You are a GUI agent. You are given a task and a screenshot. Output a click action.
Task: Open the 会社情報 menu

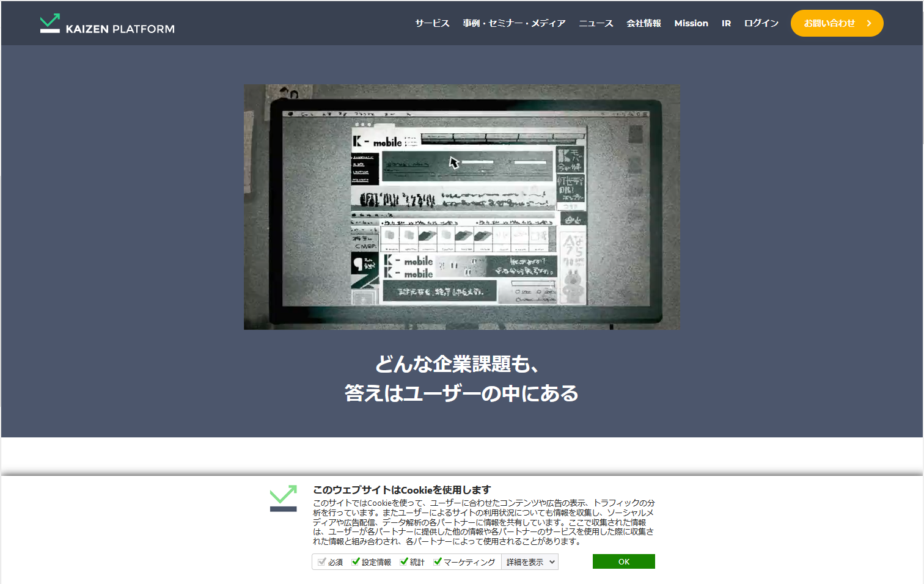(643, 23)
